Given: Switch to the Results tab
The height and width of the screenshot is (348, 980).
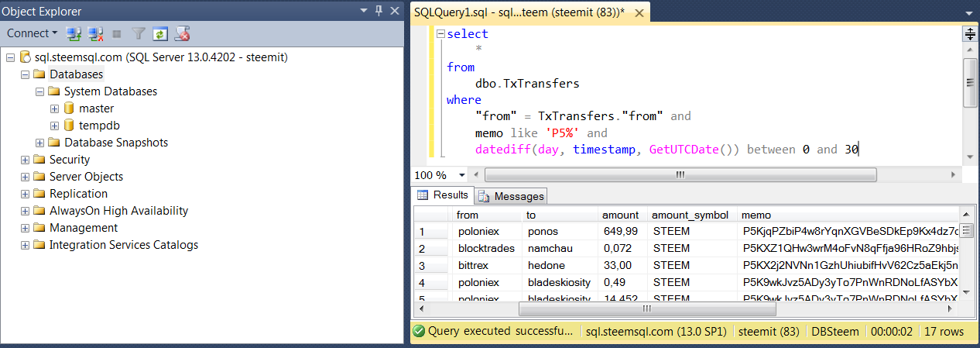Looking at the screenshot, I should click(x=442, y=195).
